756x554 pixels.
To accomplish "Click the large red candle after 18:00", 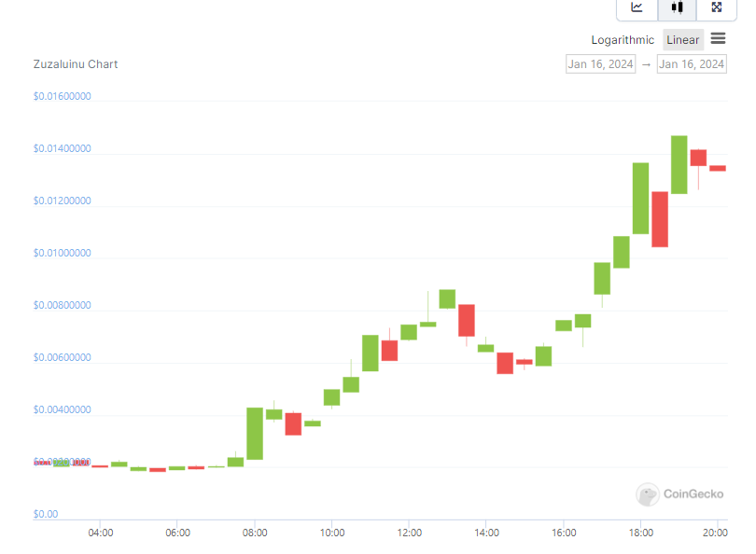I will pos(660,219).
